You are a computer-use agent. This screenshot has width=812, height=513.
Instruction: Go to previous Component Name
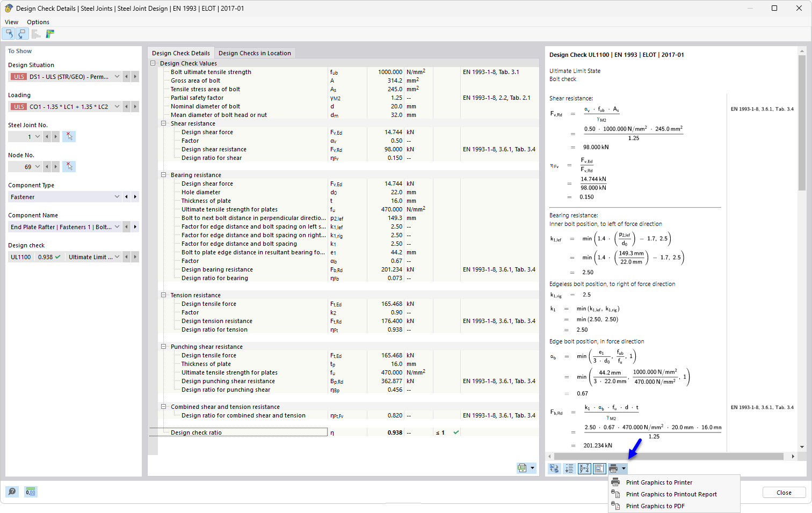tap(127, 227)
